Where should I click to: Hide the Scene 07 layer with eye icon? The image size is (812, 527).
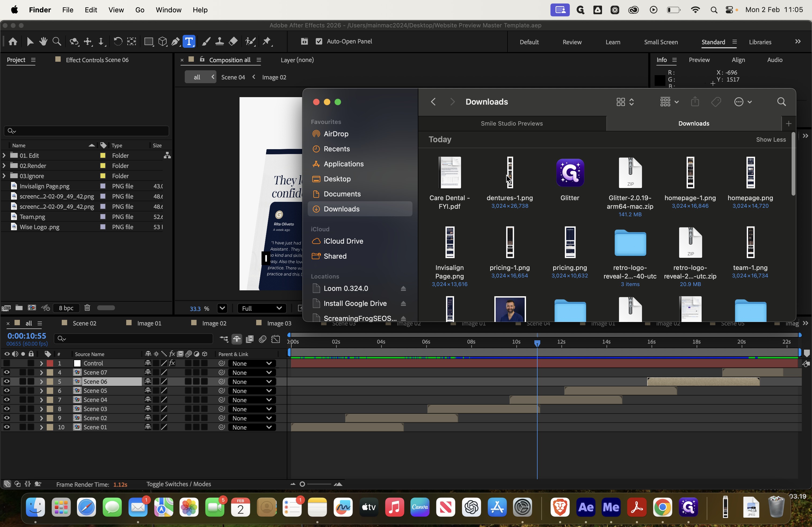click(x=7, y=373)
